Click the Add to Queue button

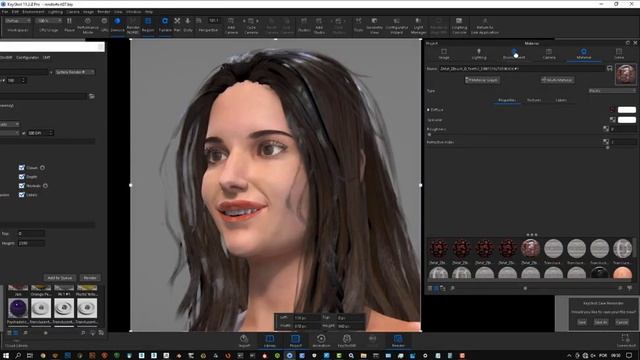point(60,278)
